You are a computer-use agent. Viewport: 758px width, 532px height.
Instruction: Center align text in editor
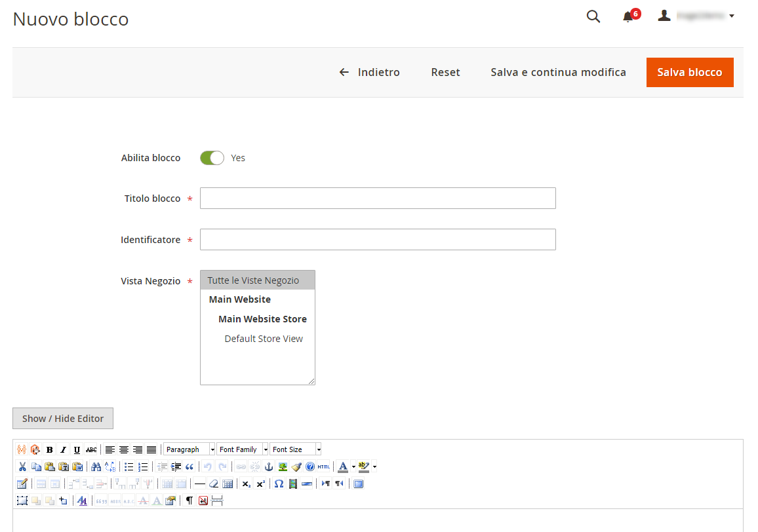coord(124,450)
